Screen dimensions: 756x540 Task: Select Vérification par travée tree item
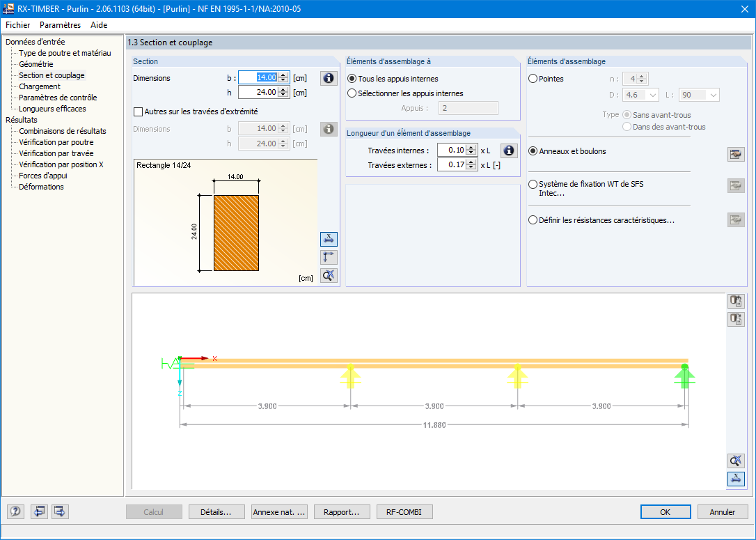(56, 153)
